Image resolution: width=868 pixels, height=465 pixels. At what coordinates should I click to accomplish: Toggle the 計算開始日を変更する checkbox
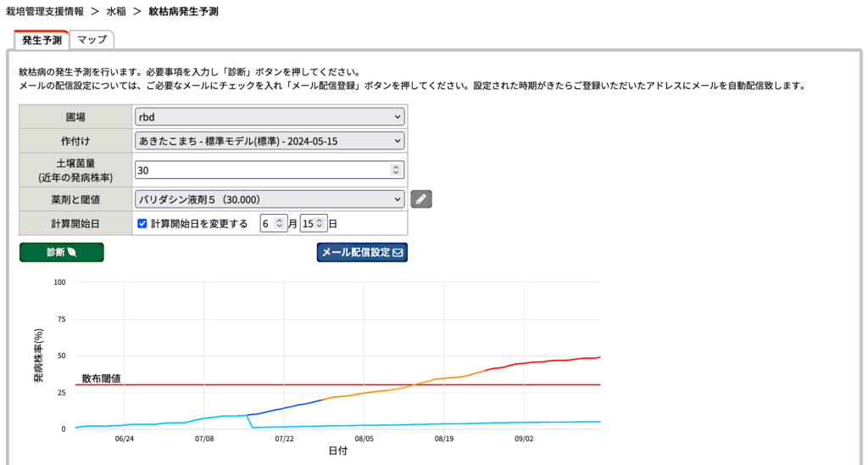[x=142, y=224]
